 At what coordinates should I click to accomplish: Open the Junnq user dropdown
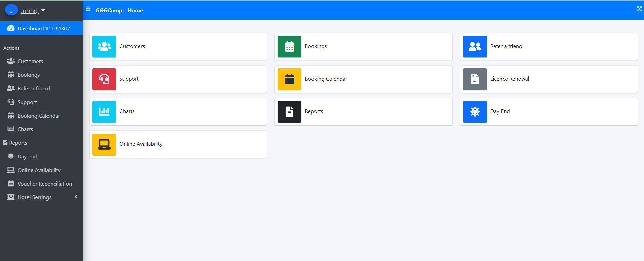[x=33, y=11]
